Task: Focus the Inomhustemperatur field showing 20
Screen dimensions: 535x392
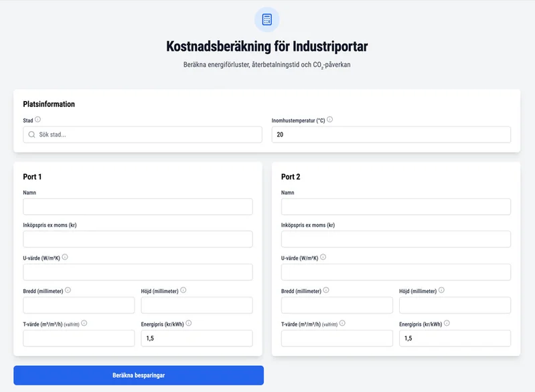Action: pos(391,134)
